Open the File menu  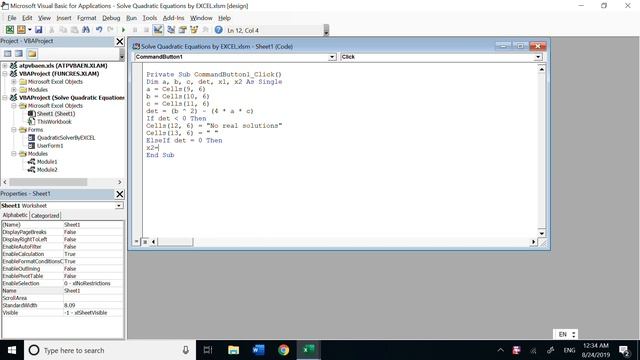tap(12, 18)
